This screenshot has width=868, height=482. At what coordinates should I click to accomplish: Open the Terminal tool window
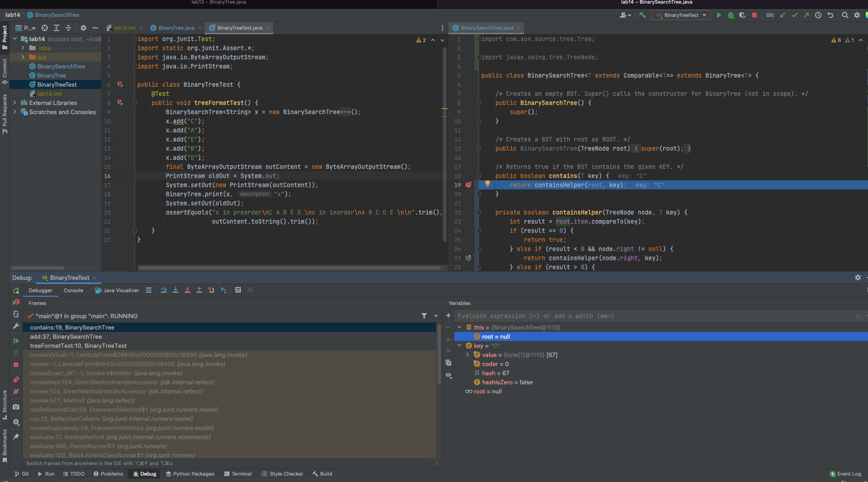click(238, 474)
